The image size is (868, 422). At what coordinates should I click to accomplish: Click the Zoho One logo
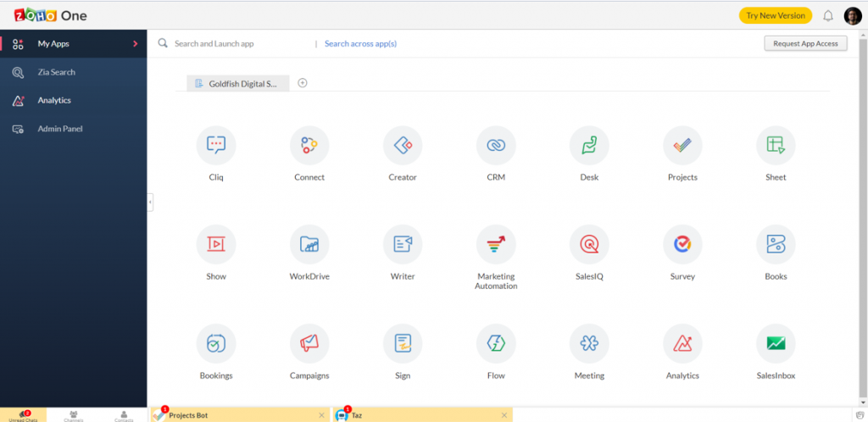(x=50, y=15)
